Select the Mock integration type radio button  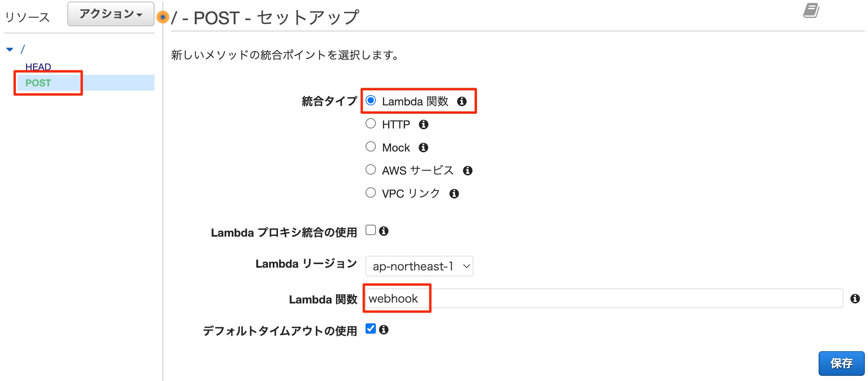click(x=370, y=146)
